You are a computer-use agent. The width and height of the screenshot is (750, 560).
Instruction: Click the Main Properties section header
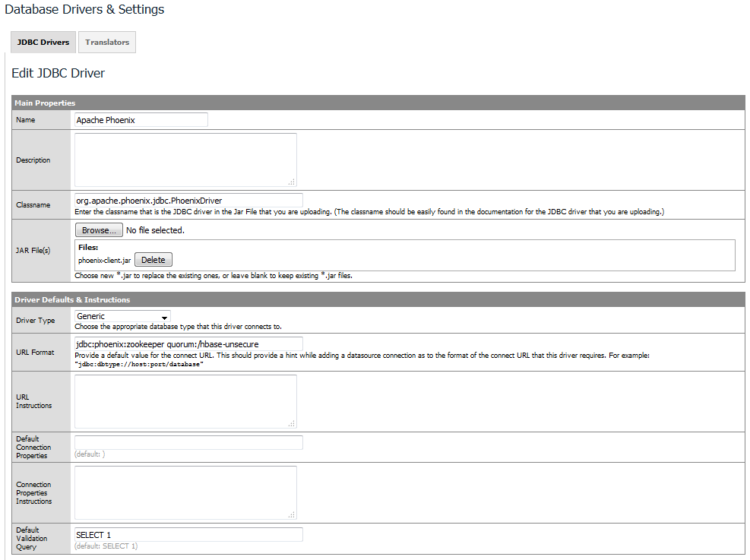point(46,103)
